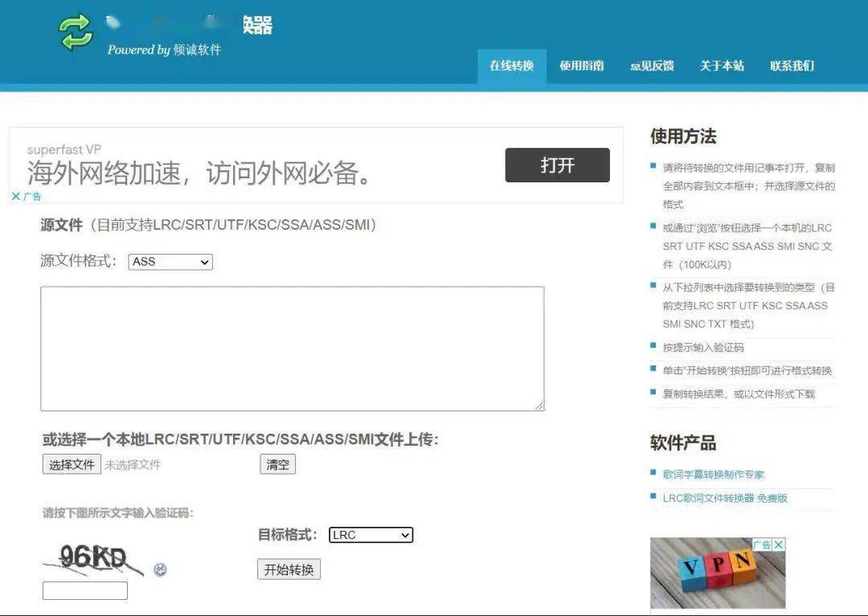
Task: Click the green convert arrows site logo
Action: tap(76, 31)
